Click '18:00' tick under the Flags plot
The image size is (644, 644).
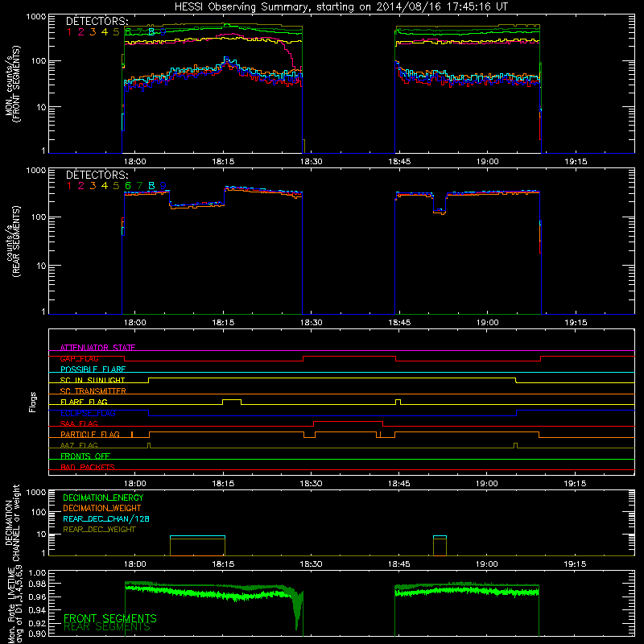click(x=134, y=484)
